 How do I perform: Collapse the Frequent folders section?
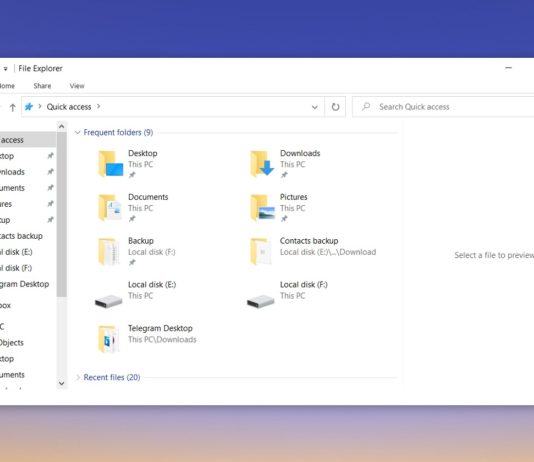78,132
